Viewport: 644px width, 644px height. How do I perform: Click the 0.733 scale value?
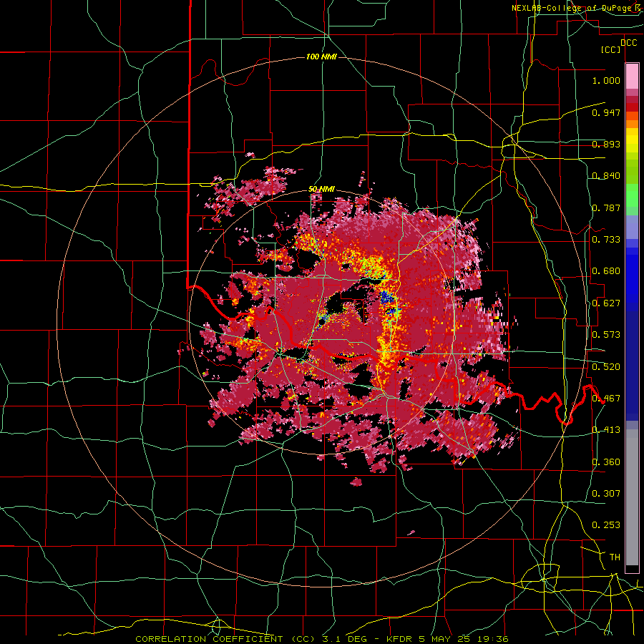(606, 240)
